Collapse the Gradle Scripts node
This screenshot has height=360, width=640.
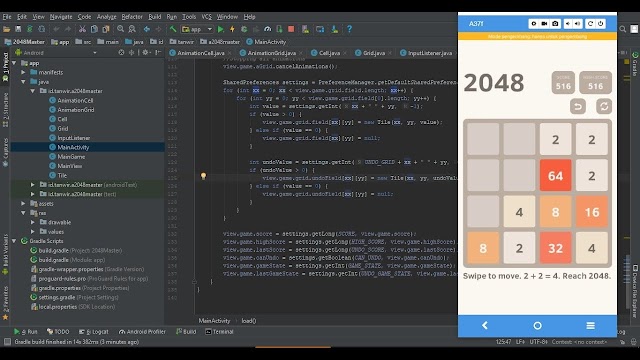[x=15, y=241]
